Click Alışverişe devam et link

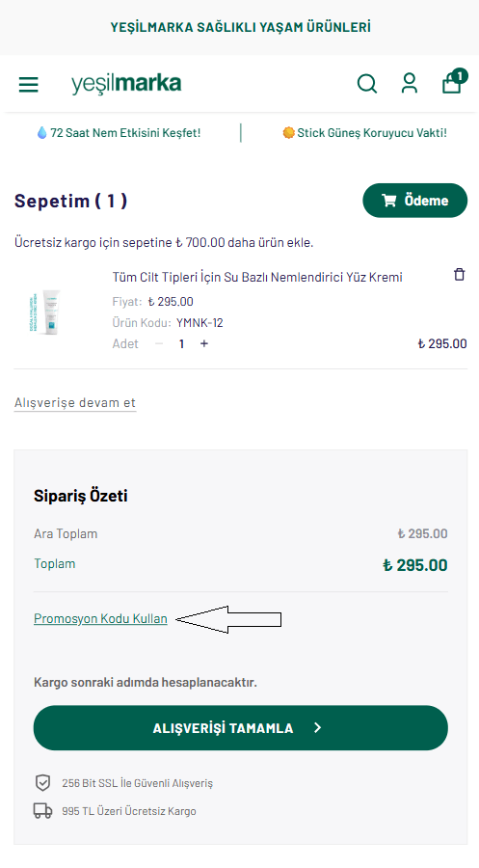coord(74,402)
